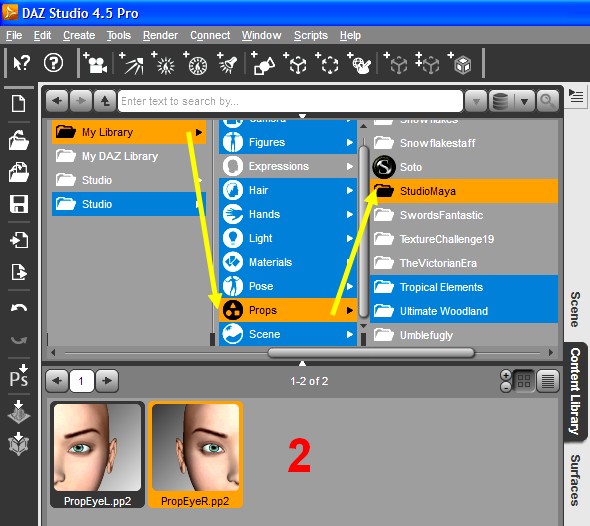Switch to list view

(547, 381)
